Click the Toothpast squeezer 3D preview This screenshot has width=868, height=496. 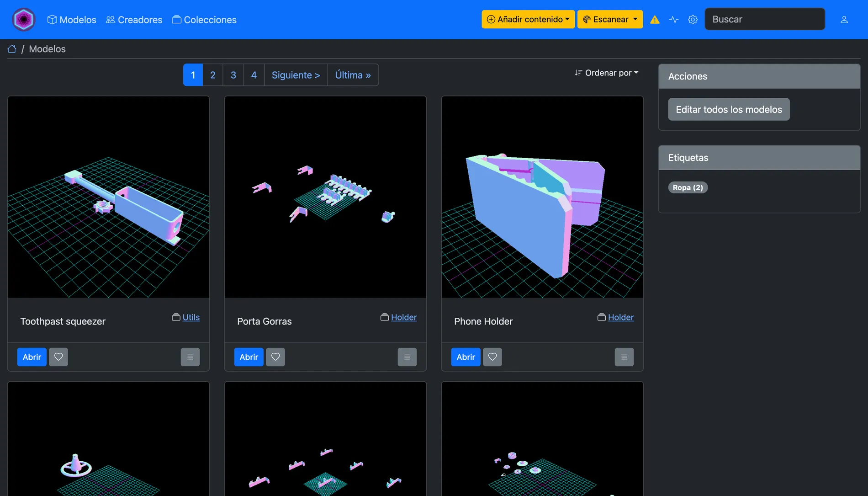pyautogui.click(x=108, y=197)
